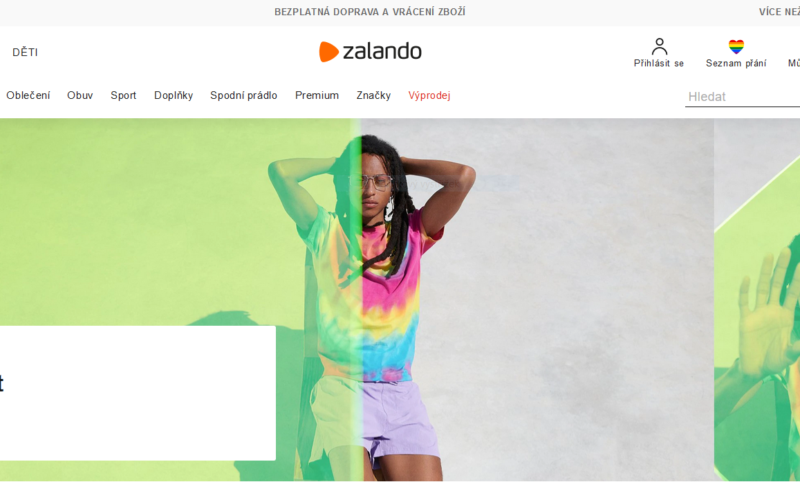Open the Spodní prádlo menu
800x500 pixels.
coord(244,95)
